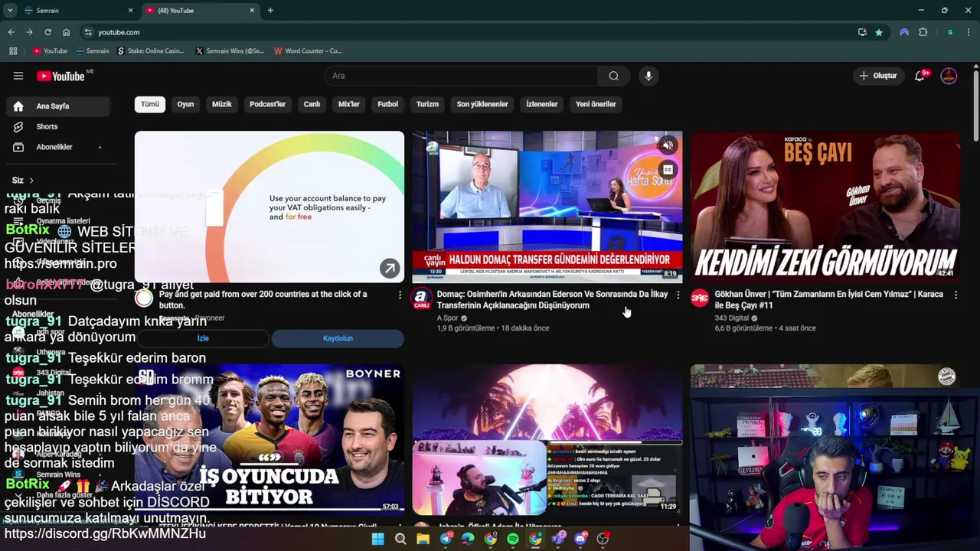Open the 343 Digital channel link
980x551 pixels.
point(732,318)
